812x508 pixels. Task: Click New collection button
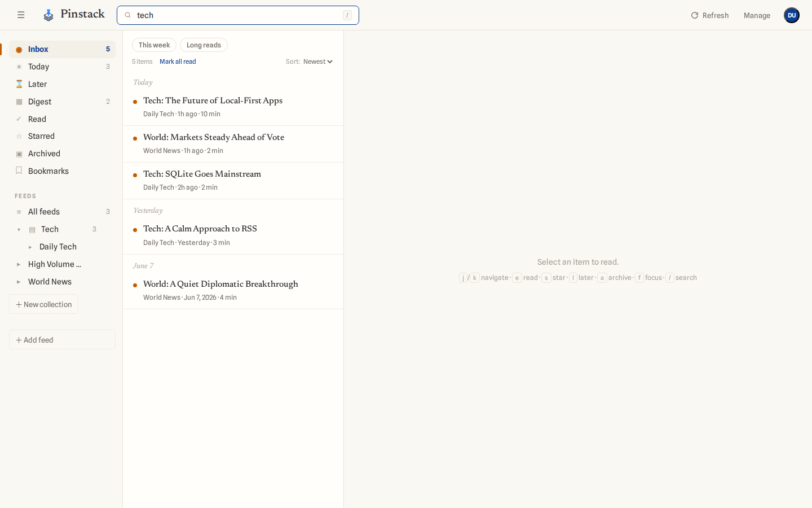(x=43, y=304)
